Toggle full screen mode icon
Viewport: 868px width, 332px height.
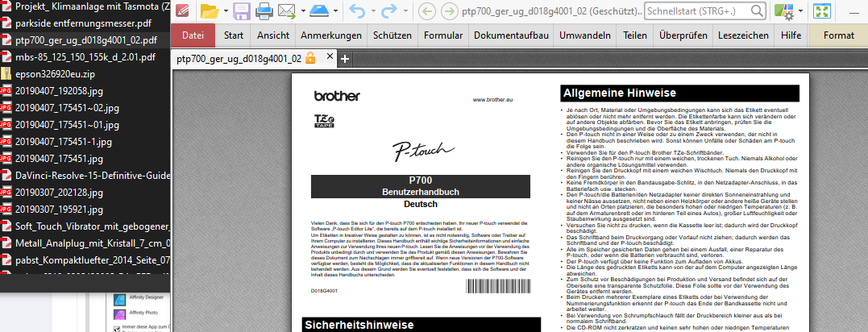click(821, 11)
